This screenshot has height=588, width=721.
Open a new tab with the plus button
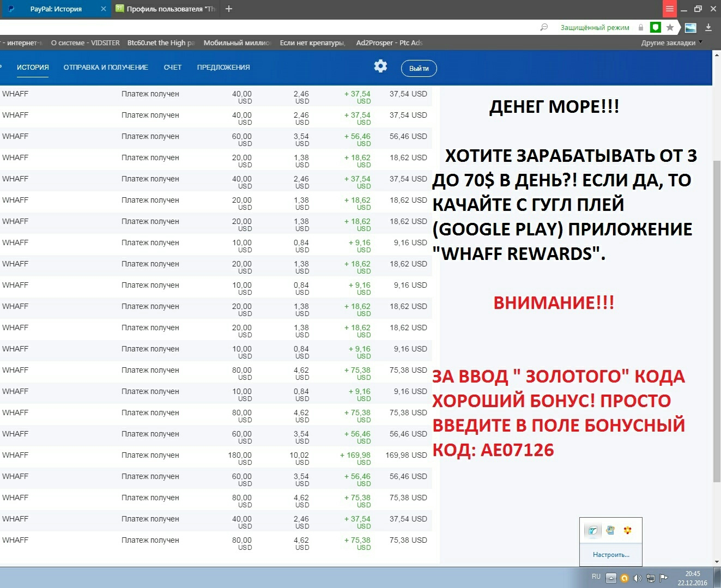[x=229, y=9]
